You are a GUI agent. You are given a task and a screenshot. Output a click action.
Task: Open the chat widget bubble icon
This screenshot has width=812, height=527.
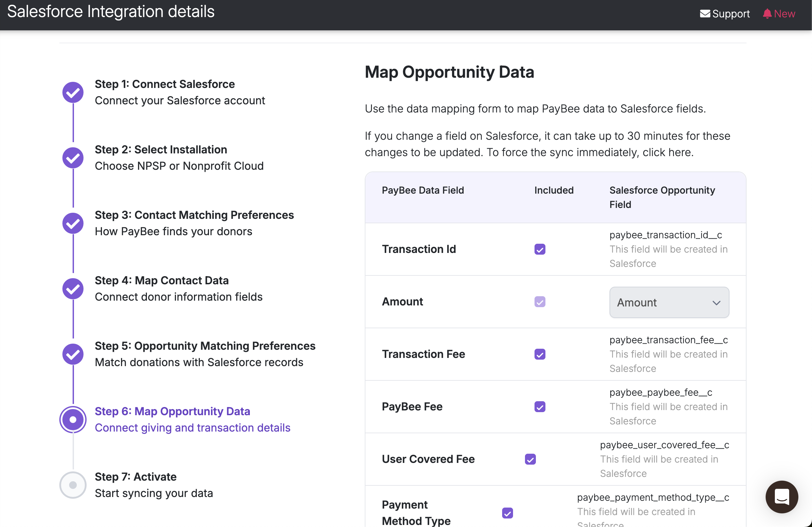click(781, 497)
